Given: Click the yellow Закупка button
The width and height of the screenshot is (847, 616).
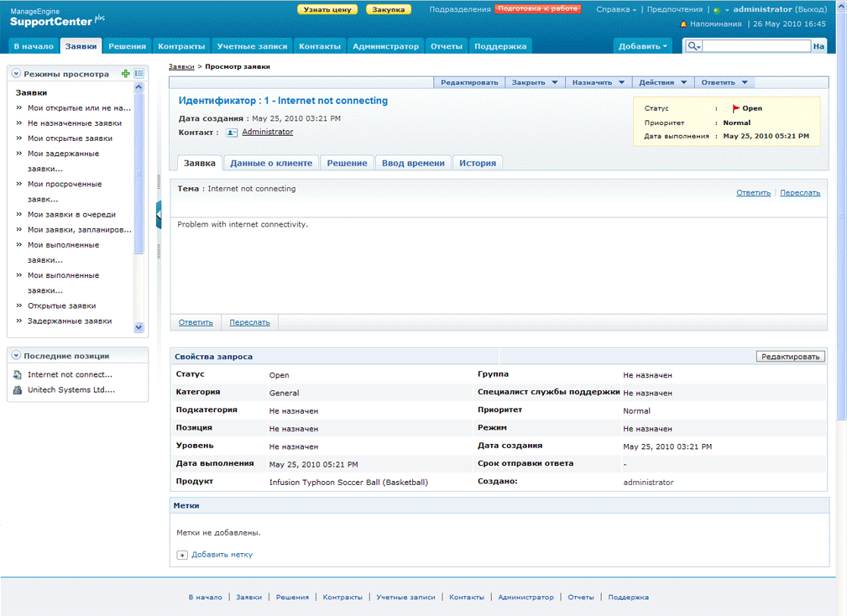Looking at the screenshot, I should [389, 9].
